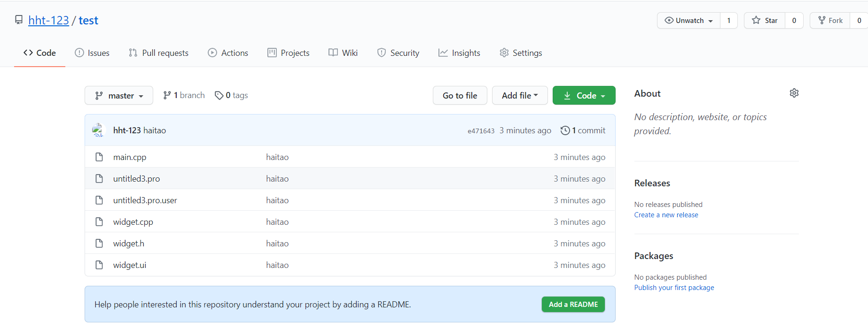Click the tag icon beside 0 tags

coord(219,95)
